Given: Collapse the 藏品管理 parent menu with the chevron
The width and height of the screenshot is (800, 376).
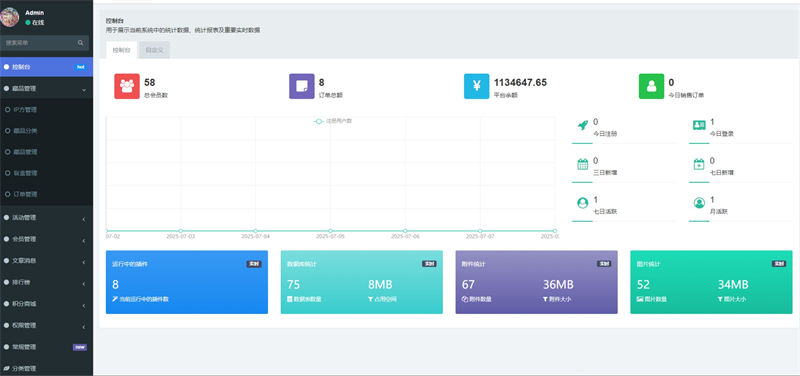Looking at the screenshot, I should click(84, 89).
